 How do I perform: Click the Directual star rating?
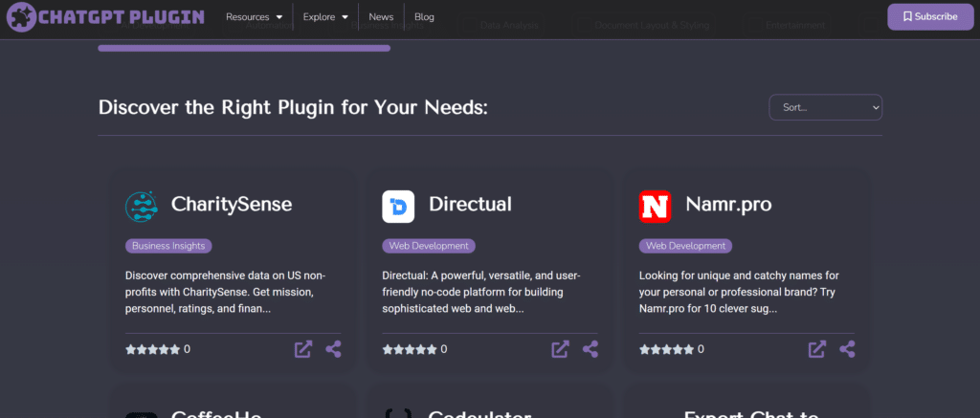[x=410, y=349]
